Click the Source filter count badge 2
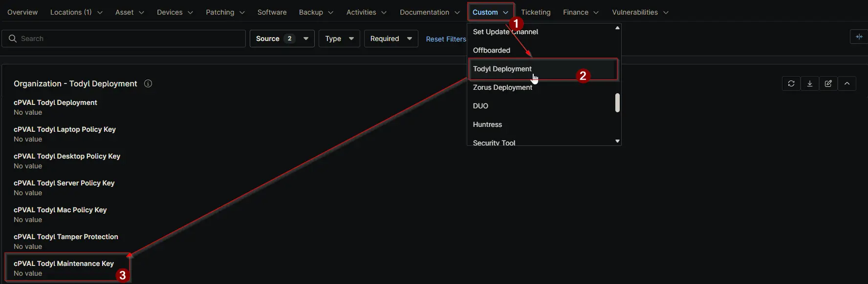This screenshot has width=868, height=284. pos(289,39)
